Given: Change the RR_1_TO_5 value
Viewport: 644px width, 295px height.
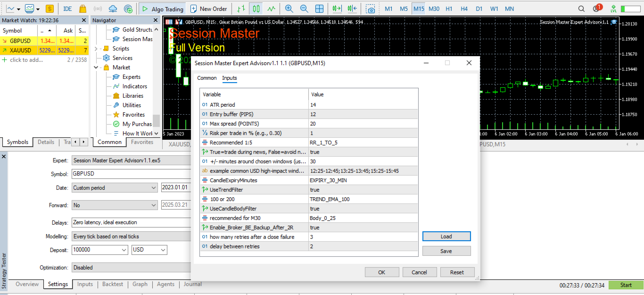Looking at the screenshot, I should click(363, 143).
